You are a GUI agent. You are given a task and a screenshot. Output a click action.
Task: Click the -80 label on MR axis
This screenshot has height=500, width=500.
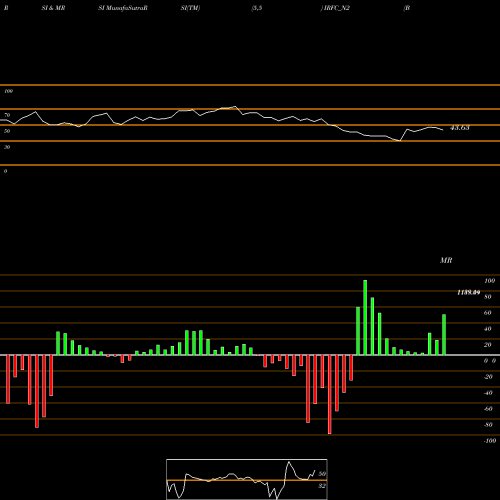[x=488, y=425]
